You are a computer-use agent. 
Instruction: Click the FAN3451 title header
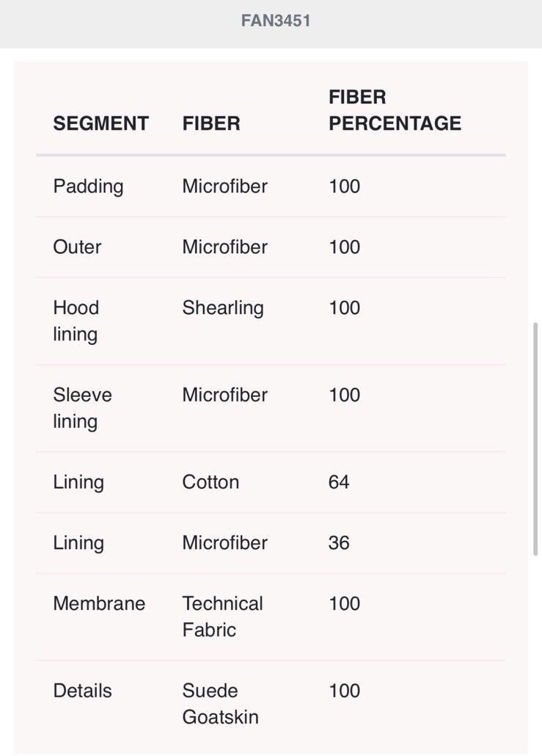pyautogui.click(x=276, y=21)
